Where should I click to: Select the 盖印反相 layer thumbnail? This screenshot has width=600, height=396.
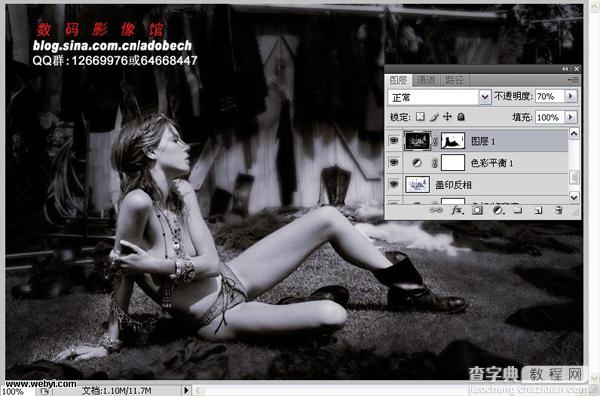(417, 185)
